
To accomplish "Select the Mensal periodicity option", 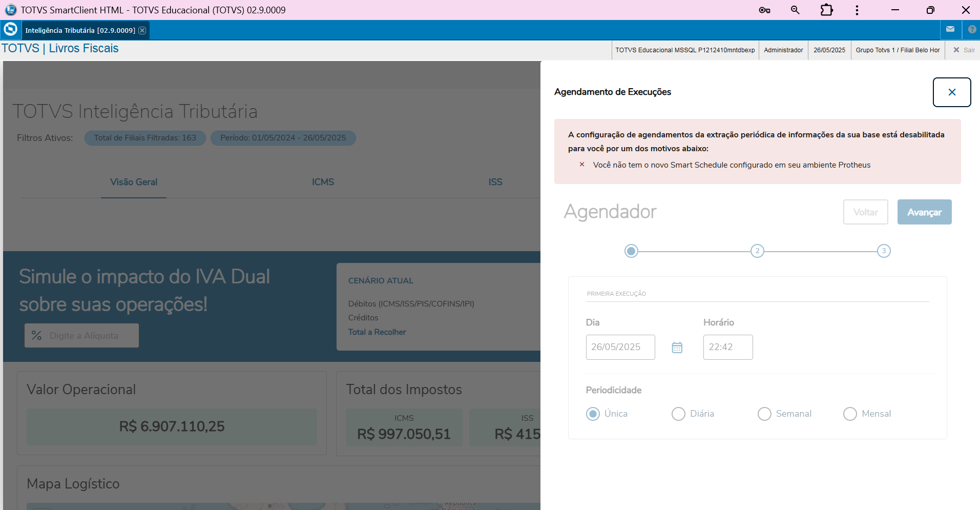I will pyautogui.click(x=850, y=414).
